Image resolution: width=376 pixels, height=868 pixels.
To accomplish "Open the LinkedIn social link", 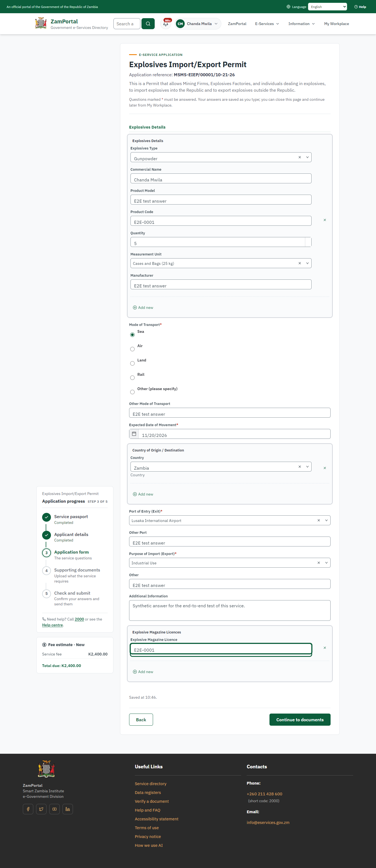I will click(x=68, y=809).
